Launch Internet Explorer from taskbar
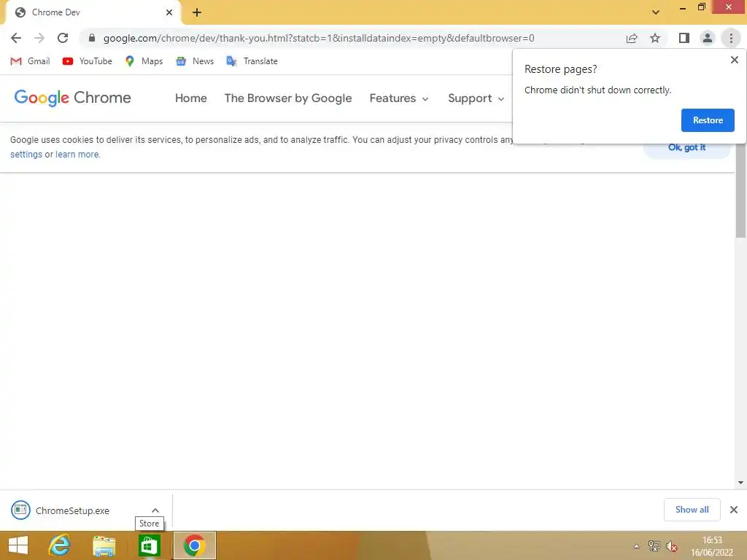747x560 pixels. point(60,545)
